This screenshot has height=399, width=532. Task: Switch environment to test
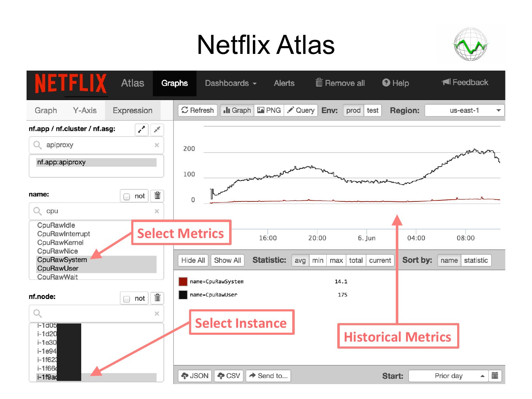(372, 111)
